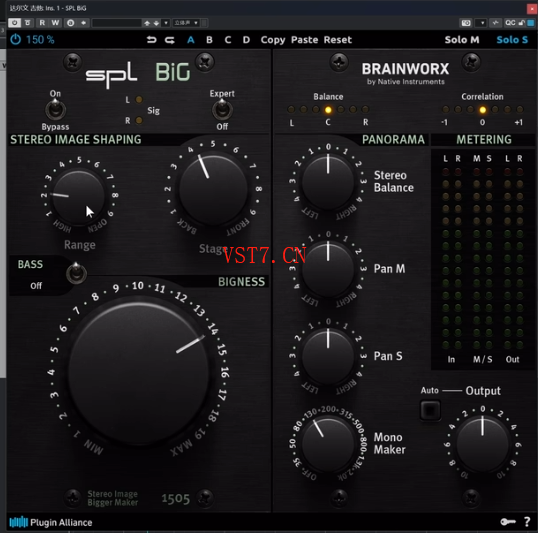Viewport: 538px width, 533px height.
Task: Click the Stereo Balance knob
Action: (x=328, y=182)
